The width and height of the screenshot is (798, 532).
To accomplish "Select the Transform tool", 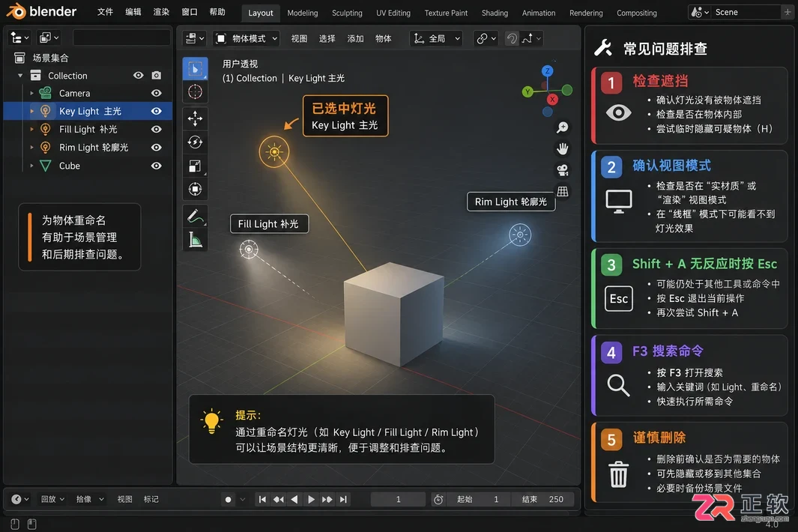I will [x=195, y=190].
